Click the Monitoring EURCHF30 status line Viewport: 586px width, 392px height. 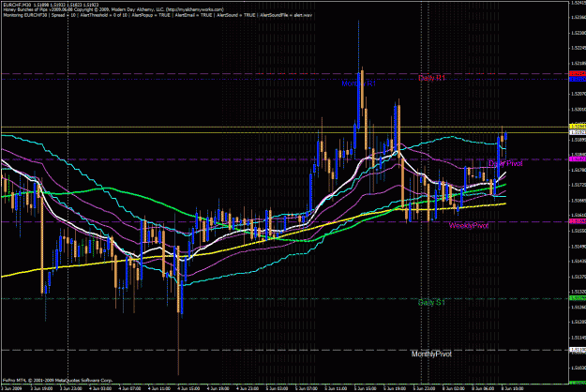coord(158,15)
